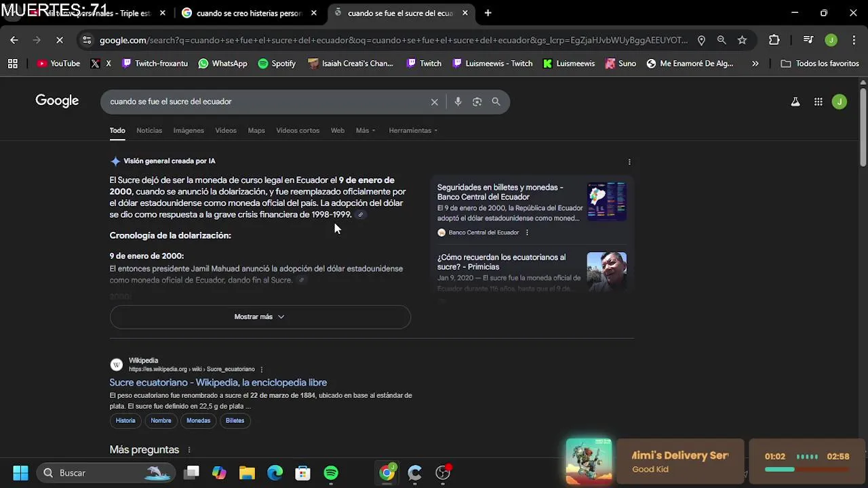Click the browser address bar URL
The image size is (868, 488).
click(x=393, y=40)
